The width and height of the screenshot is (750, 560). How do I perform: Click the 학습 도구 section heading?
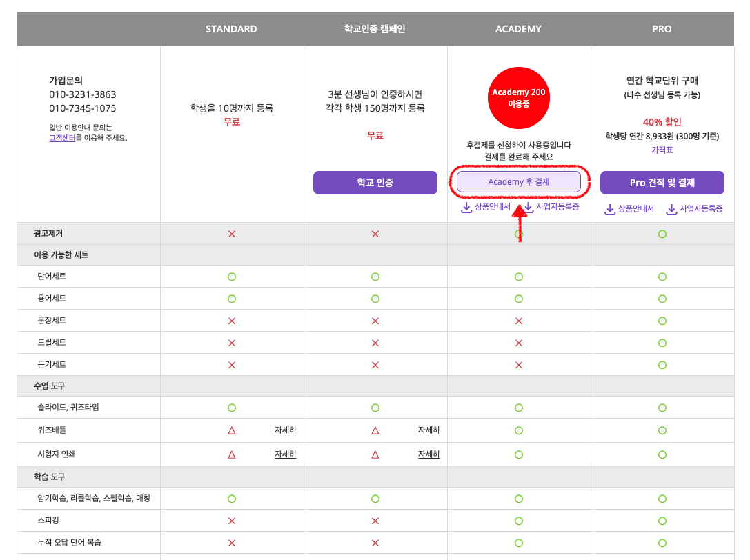click(49, 477)
